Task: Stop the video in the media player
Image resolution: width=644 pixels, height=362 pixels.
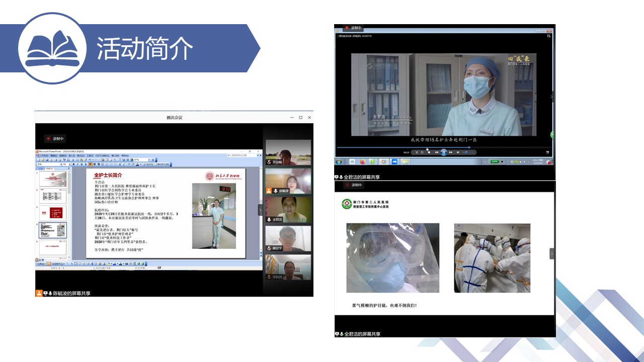Action: [x=429, y=152]
